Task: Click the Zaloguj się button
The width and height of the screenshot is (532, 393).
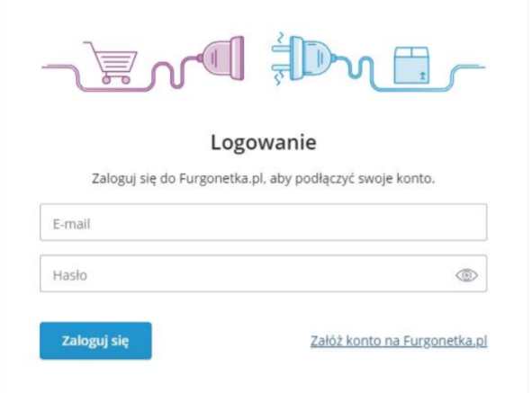Action: click(x=95, y=341)
